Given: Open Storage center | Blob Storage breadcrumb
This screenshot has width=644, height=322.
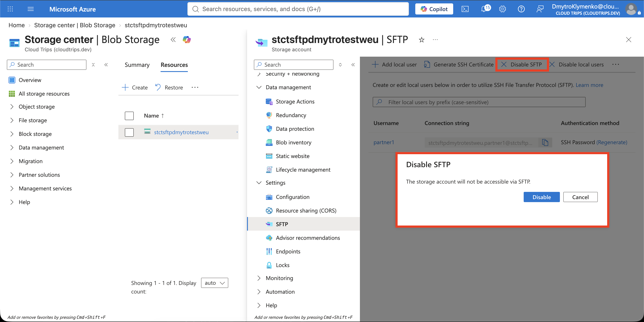Looking at the screenshot, I should pyautogui.click(x=75, y=25).
